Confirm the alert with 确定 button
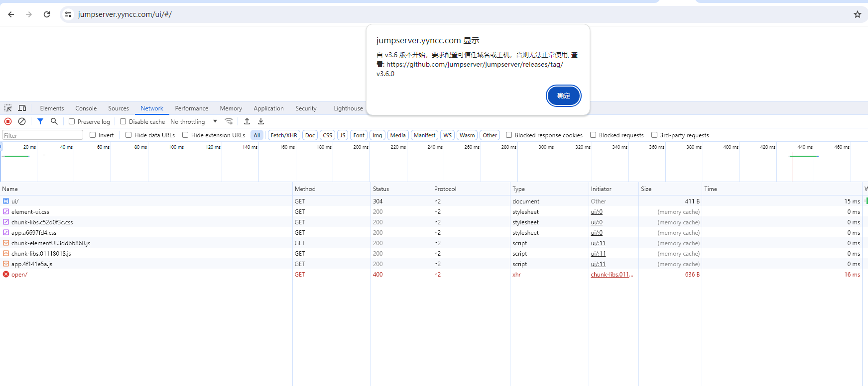 pos(563,96)
